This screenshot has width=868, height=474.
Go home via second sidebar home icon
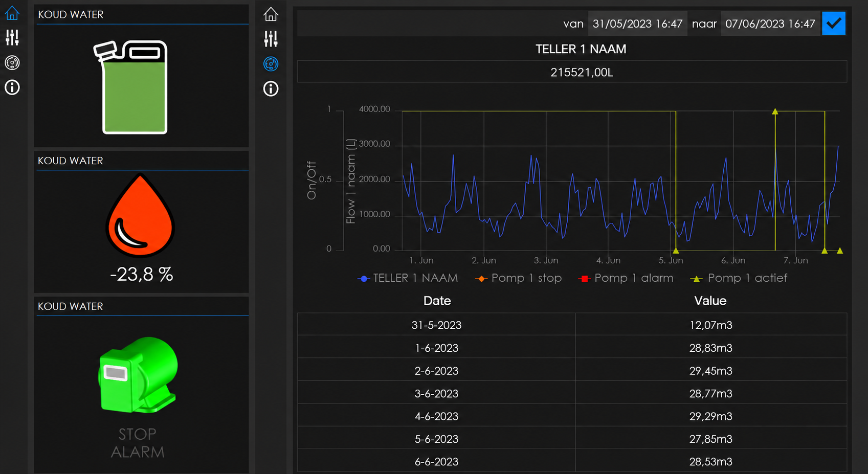point(271,14)
